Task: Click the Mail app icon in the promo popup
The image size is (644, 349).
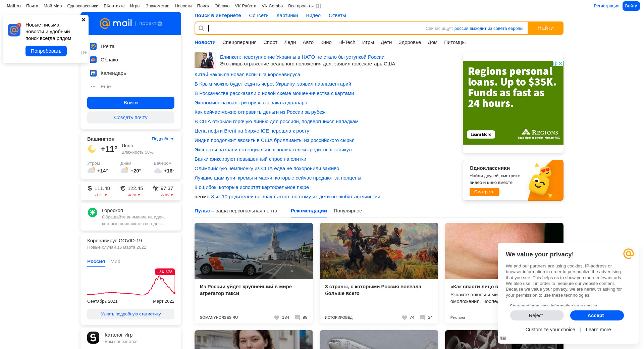Action: coord(14,30)
